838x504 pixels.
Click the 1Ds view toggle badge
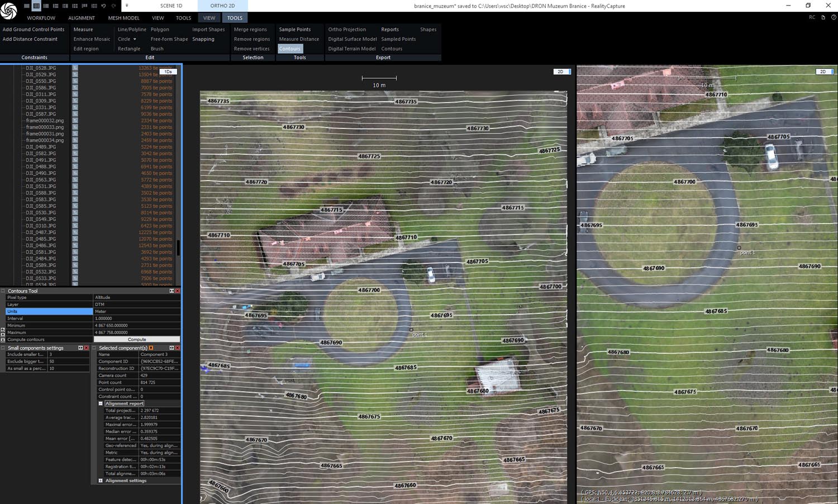tap(168, 72)
